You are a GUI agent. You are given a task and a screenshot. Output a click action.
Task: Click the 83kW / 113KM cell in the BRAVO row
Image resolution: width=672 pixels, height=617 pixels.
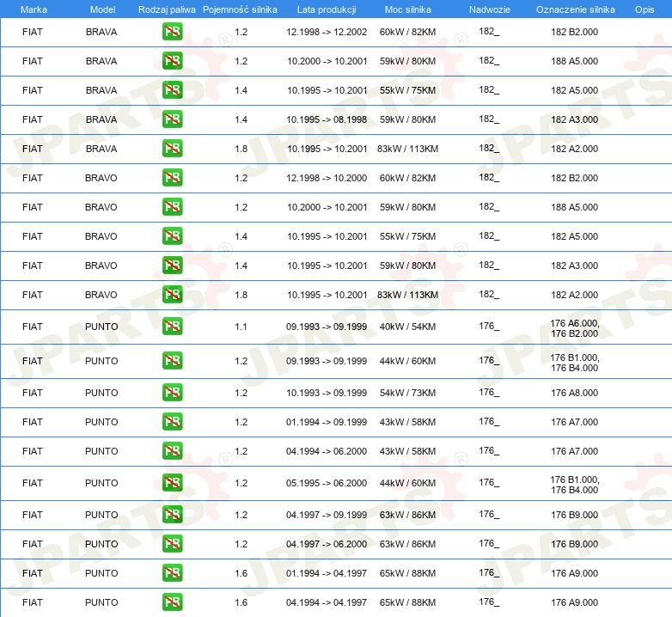pos(407,295)
